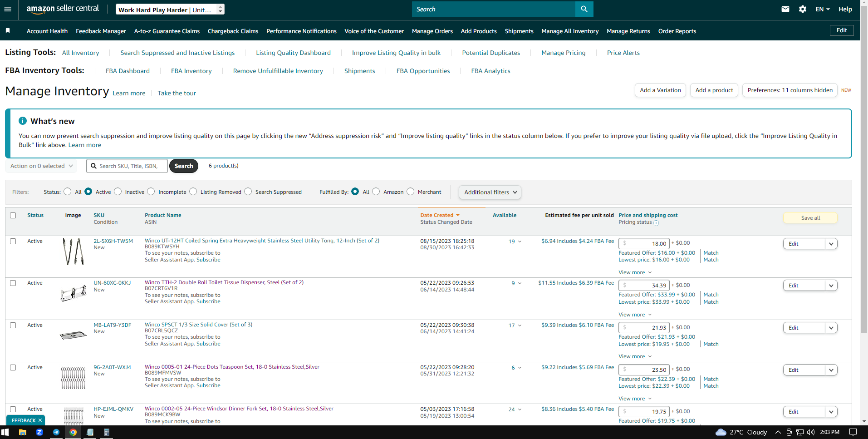
Task: Click price field showing 18.00
Action: (x=644, y=243)
